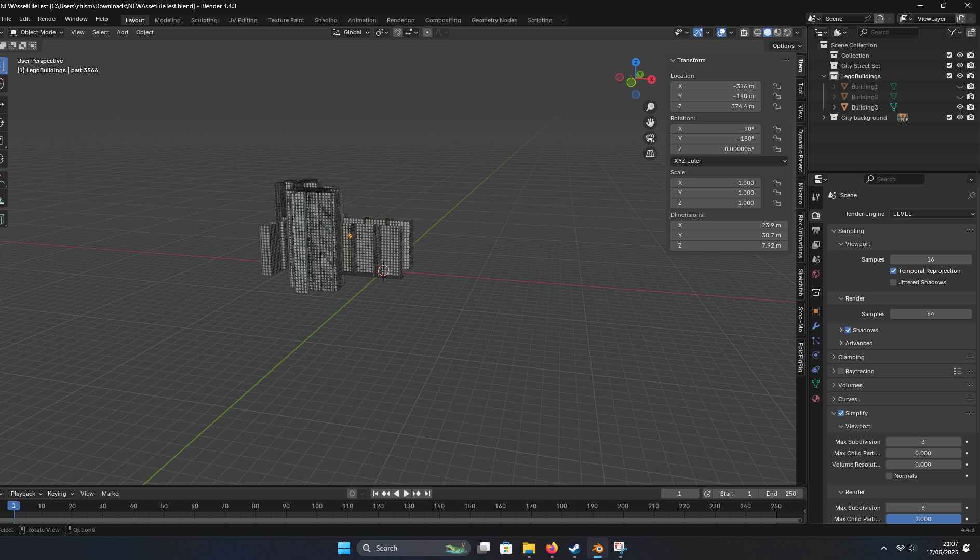Switch to Geometry Nodes workspace tab
Viewport: 980px width, 560px height.
tap(494, 20)
